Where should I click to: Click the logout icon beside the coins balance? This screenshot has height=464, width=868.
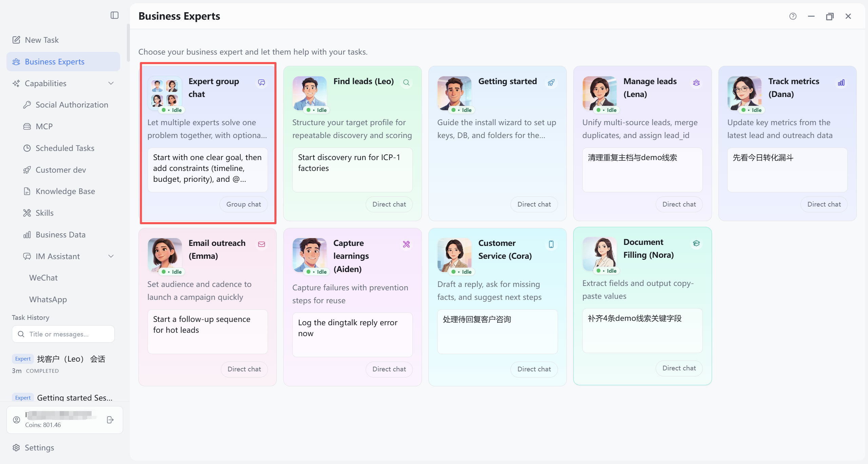110,420
